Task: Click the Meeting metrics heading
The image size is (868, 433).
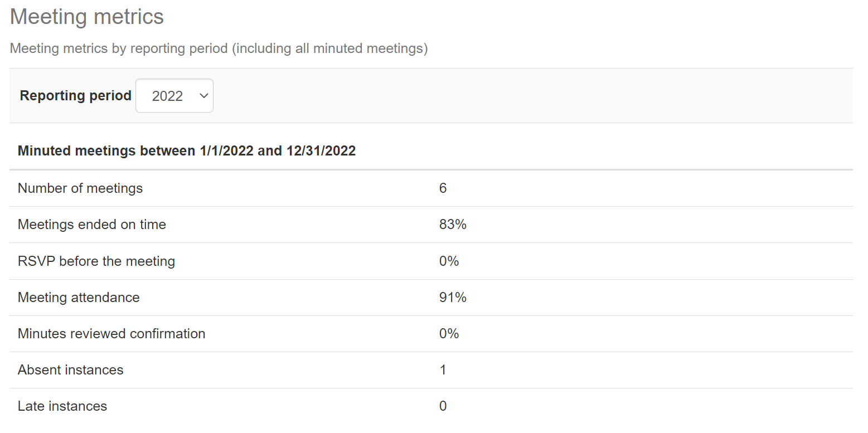Action: pos(87,17)
